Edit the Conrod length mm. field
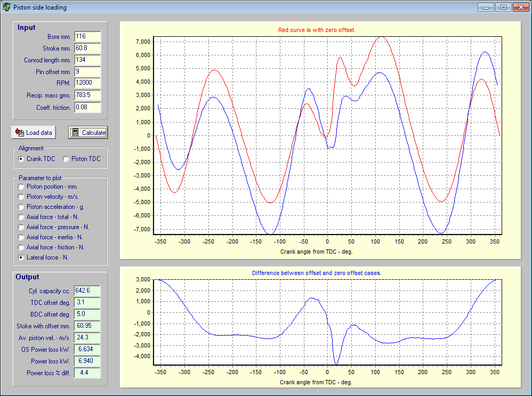532x396 pixels. pyautogui.click(x=87, y=60)
